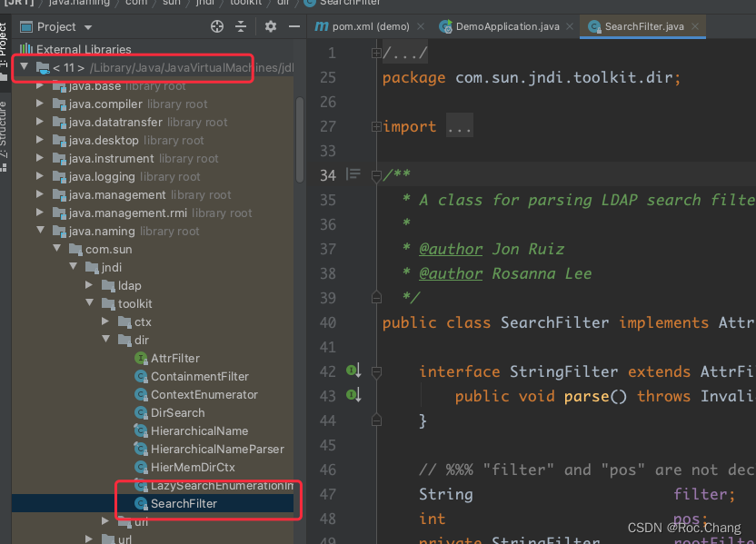Expand folded header comment at line 1
This screenshot has width=756, height=544.
376,53
